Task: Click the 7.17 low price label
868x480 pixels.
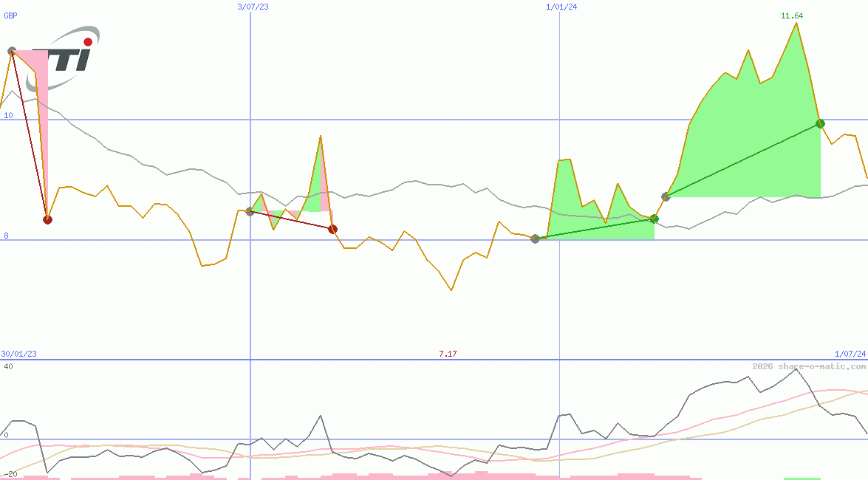Action: click(448, 354)
